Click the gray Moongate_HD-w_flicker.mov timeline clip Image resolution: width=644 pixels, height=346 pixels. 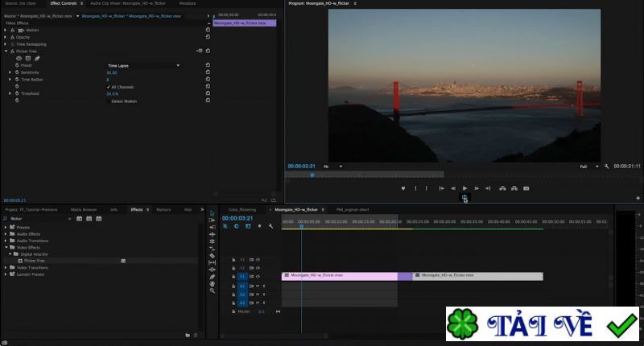(x=477, y=276)
